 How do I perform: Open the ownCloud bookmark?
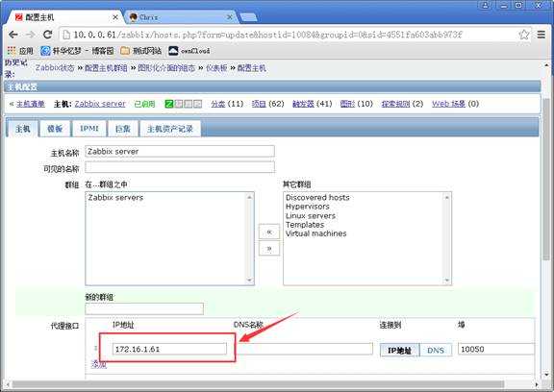coord(189,51)
